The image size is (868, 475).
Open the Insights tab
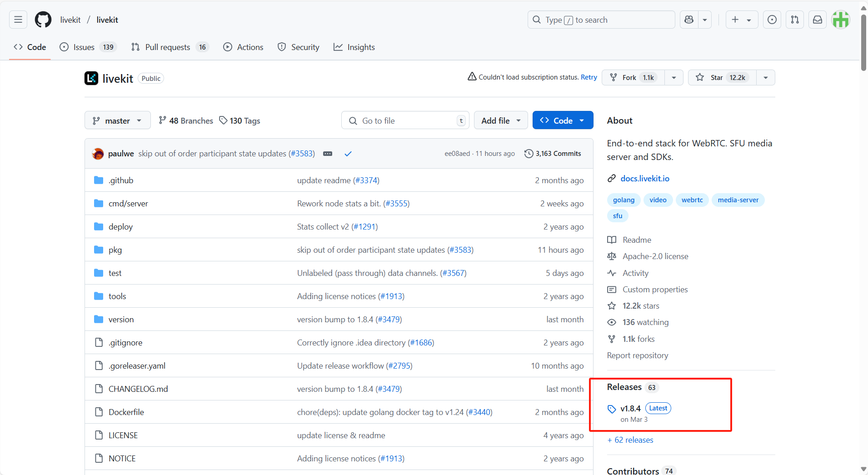click(x=354, y=47)
